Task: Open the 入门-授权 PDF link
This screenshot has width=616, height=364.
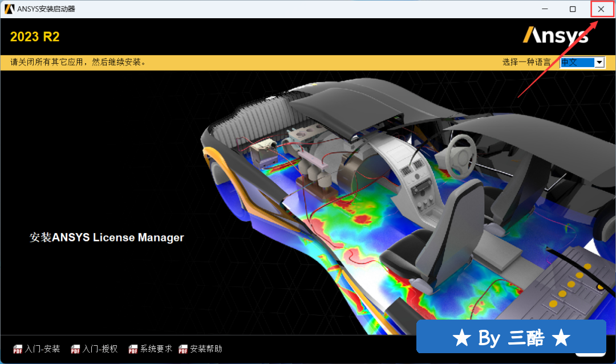Action: pyautogui.click(x=94, y=349)
